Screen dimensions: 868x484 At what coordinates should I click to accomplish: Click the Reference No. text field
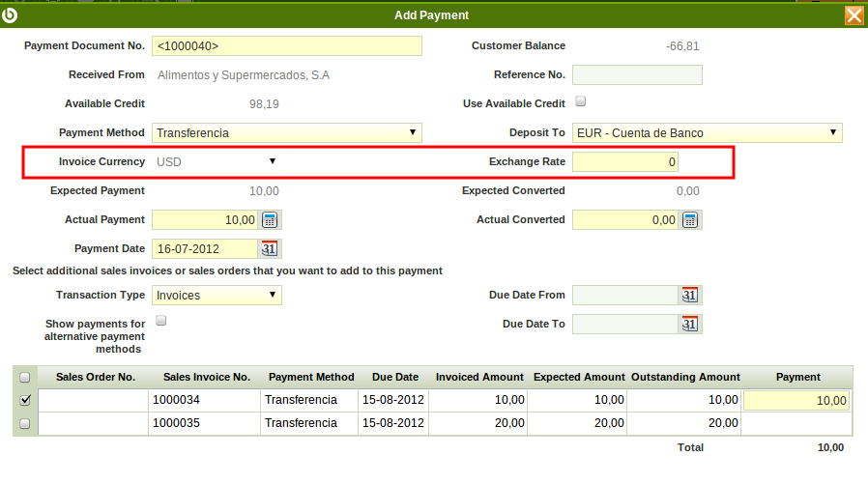(637, 75)
